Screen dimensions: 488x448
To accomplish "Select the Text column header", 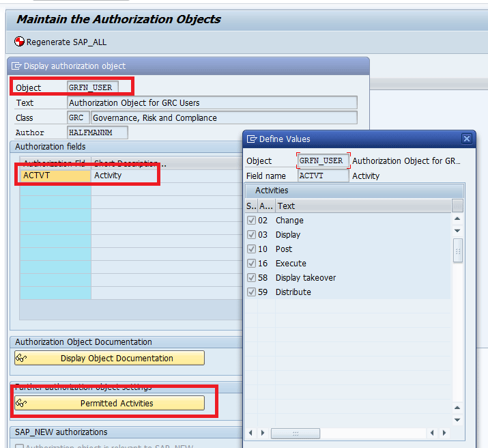I will (362, 206).
